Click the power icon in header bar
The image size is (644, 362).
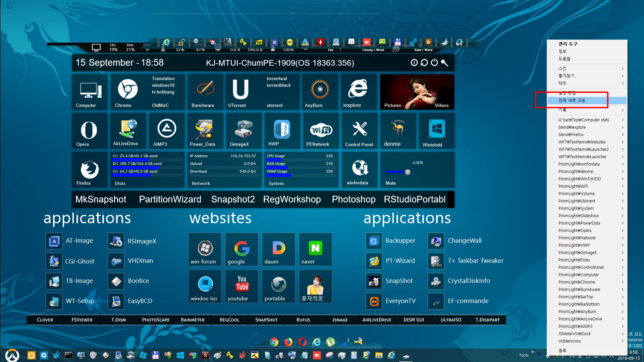click(x=434, y=63)
